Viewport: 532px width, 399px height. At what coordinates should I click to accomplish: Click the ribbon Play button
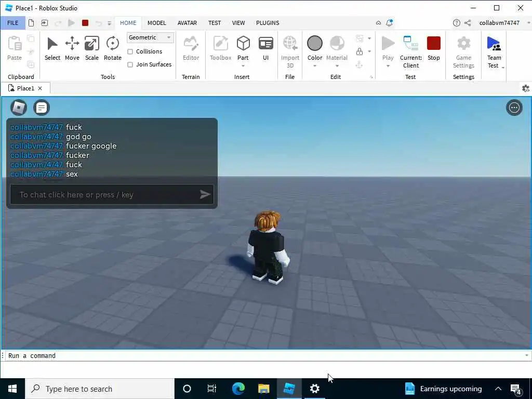pos(388,44)
